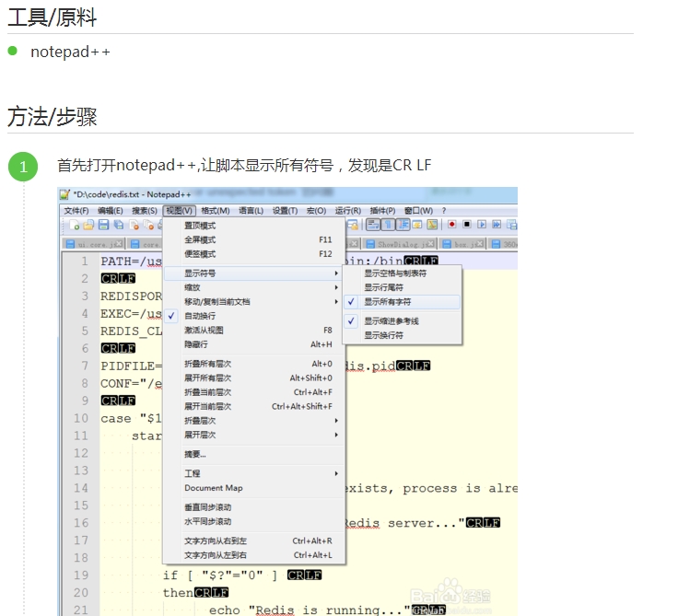Viewport: 678px width, 616px height.
Task: Choose 展开所有层次 menu entry
Action: tap(254, 378)
